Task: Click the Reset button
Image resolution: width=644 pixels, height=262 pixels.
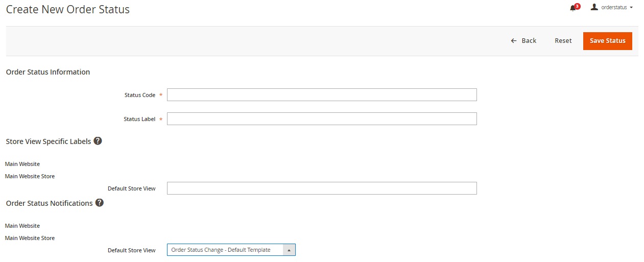Action: [563, 41]
